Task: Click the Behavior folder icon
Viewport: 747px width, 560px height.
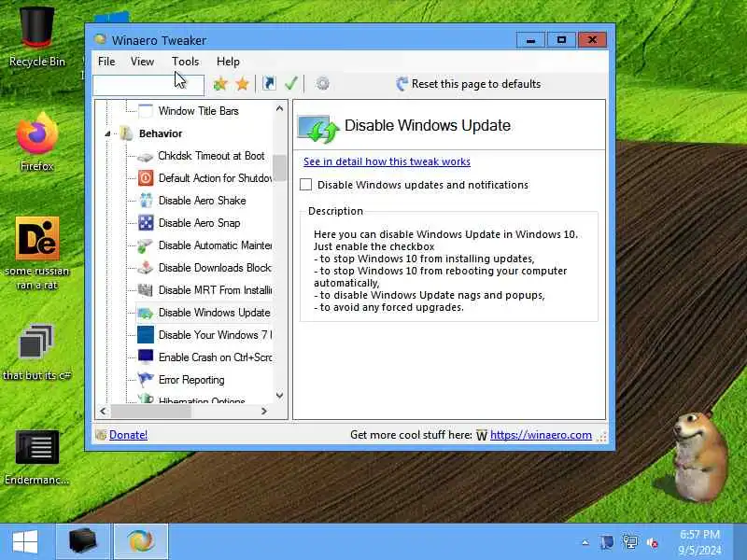Action: tap(126, 133)
